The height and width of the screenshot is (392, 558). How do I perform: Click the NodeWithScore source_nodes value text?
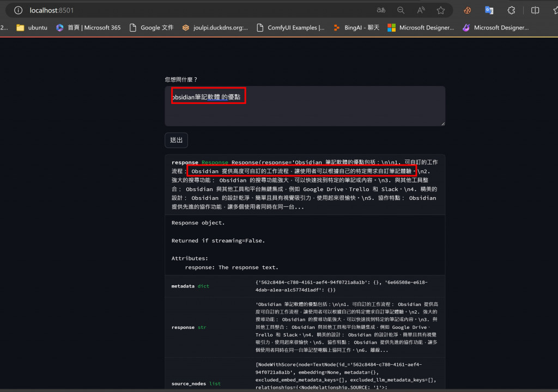(346, 376)
